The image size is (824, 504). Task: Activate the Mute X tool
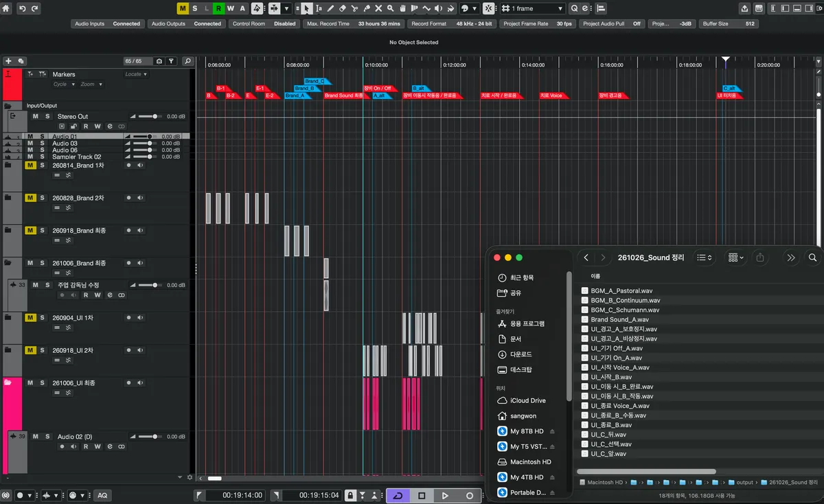click(x=378, y=8)
